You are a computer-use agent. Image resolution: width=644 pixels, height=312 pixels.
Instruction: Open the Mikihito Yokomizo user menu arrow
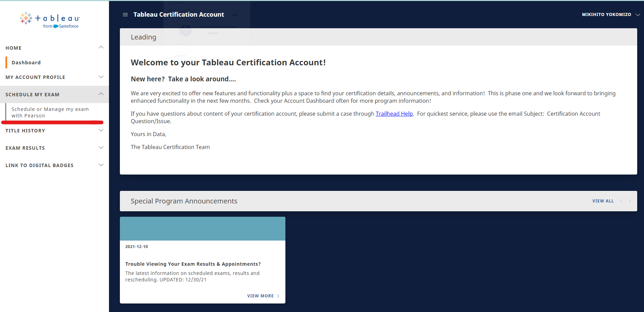[x=638, y=15]
